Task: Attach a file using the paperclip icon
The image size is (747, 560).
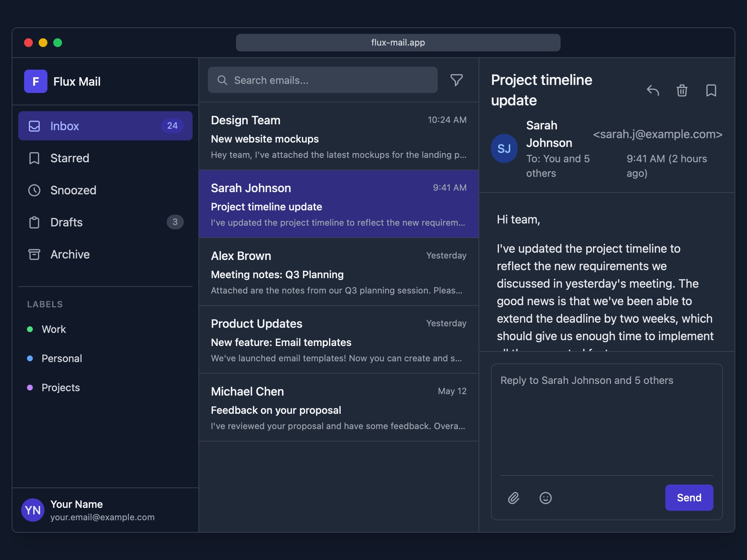Action: pyautogui.click(x=514, y=498)
